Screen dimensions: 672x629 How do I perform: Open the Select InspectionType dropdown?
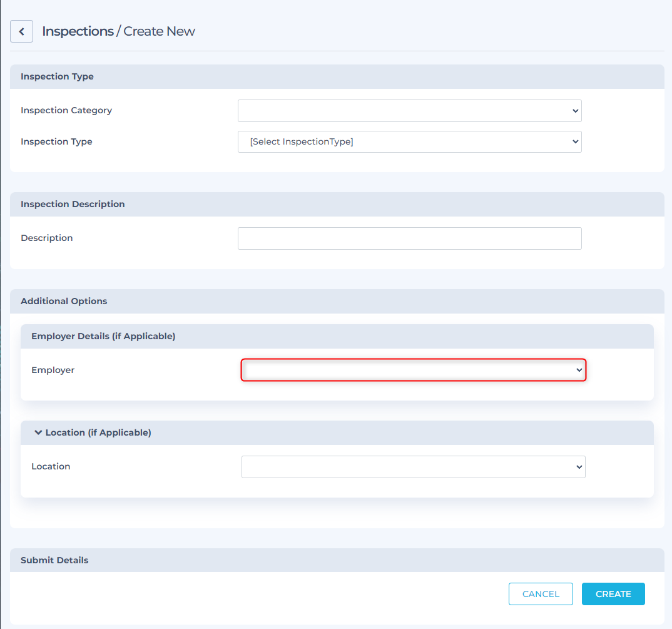(x=409, y=142)
